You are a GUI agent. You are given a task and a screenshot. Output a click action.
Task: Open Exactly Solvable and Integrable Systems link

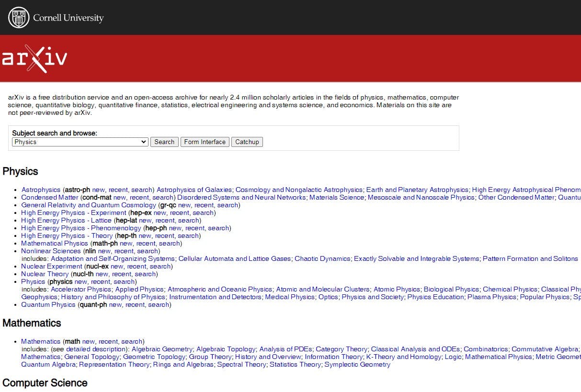coord(416,259)
